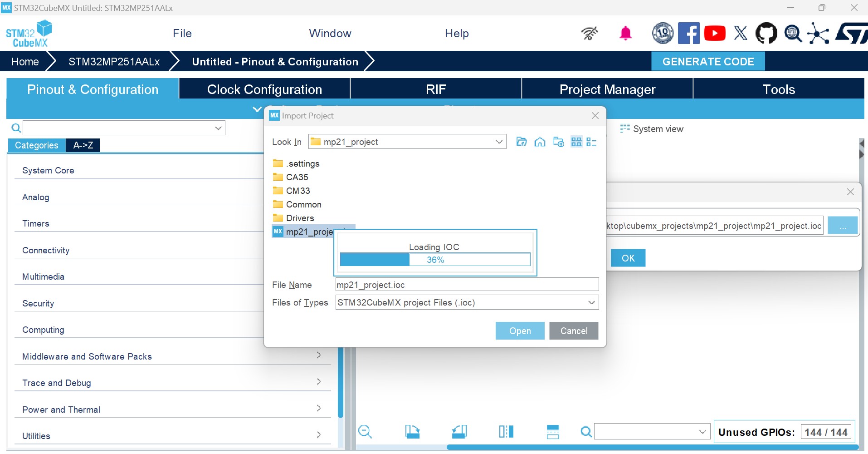868x454 pixels.
Task: Open the YouTube channel icon
Action: pyautogui.click(x=715, y=33)
